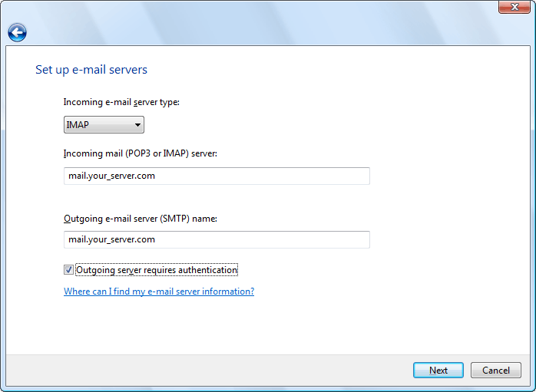The image size is (536, 392).
Task: Open "Where can I find my e-mail server information?" link
Action: pos(159,292)
